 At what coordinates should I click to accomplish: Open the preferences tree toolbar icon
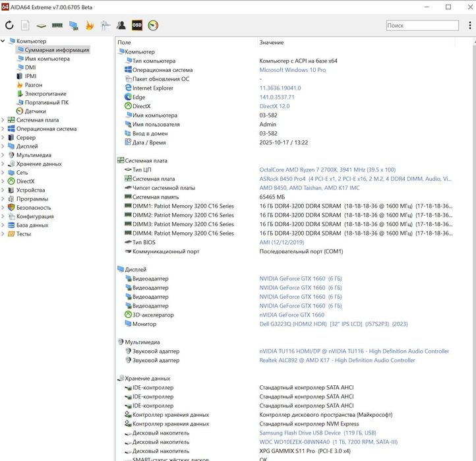pyautogui.click(x=105, y=26)
